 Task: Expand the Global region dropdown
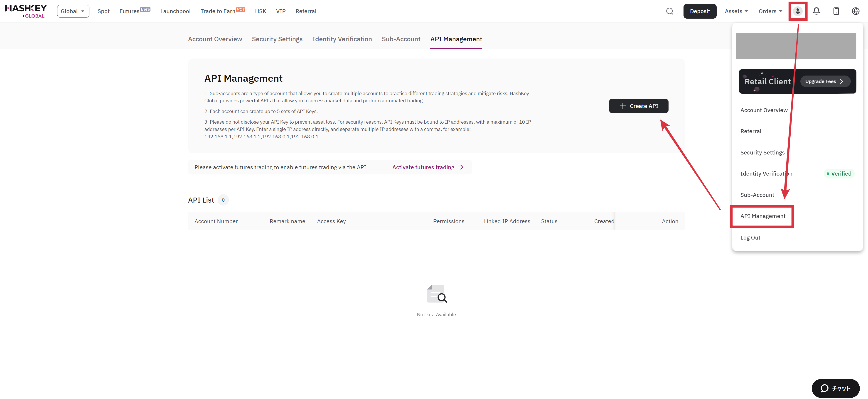73,11
